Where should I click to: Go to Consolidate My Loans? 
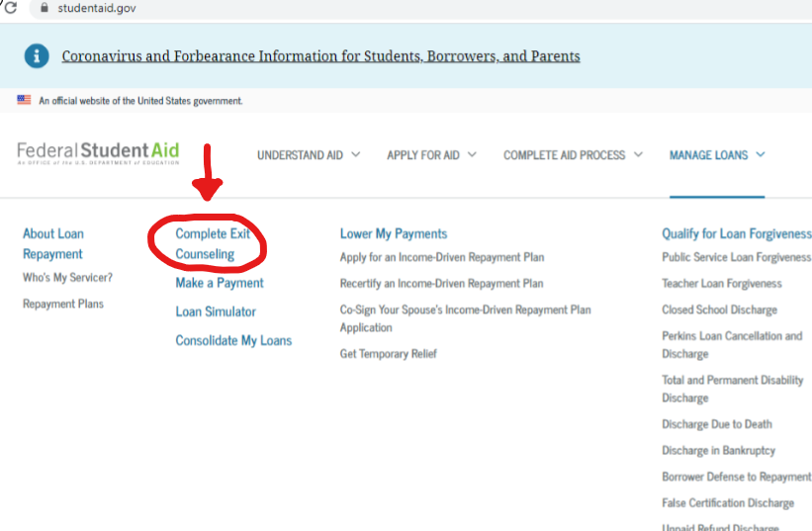point(233,340)
